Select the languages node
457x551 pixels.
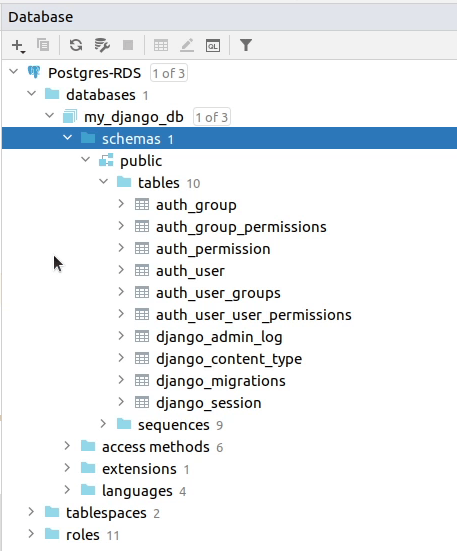point(137,491)
